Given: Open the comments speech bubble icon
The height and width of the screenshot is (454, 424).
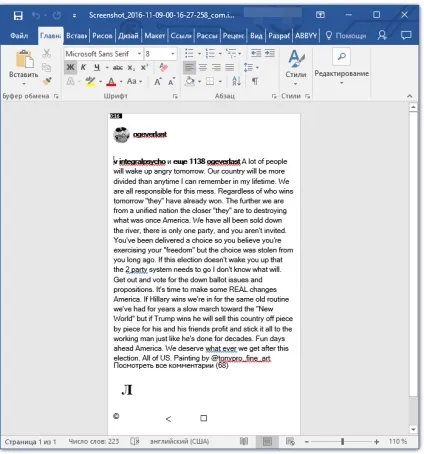Looking at the screenshot, I should (x=406, y=35).
